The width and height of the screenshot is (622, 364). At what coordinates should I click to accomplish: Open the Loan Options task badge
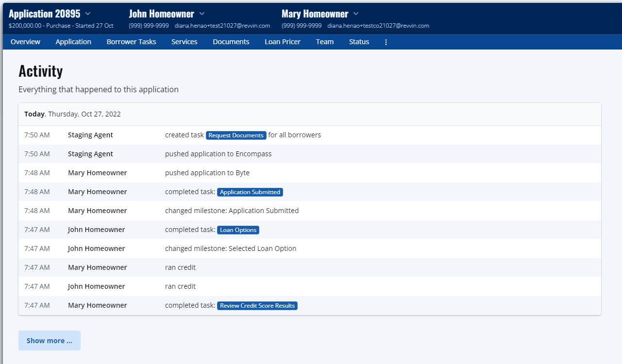click(238, 230)
